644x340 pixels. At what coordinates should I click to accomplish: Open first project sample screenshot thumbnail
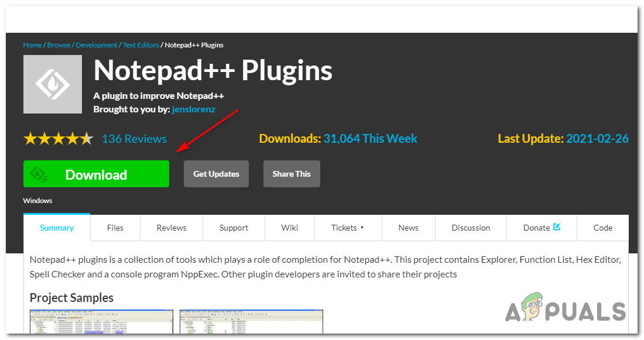click(x=101, y=321)
